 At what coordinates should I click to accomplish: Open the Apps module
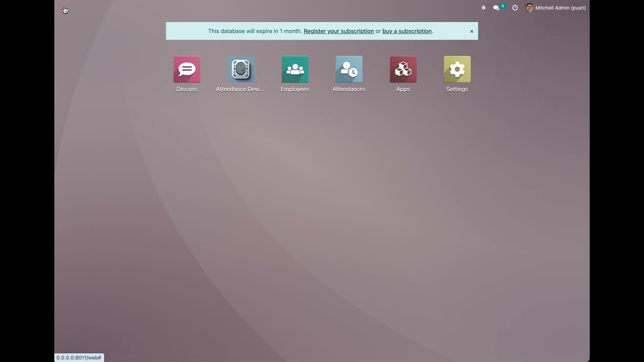pyautogui.click(x=403, y=69)
